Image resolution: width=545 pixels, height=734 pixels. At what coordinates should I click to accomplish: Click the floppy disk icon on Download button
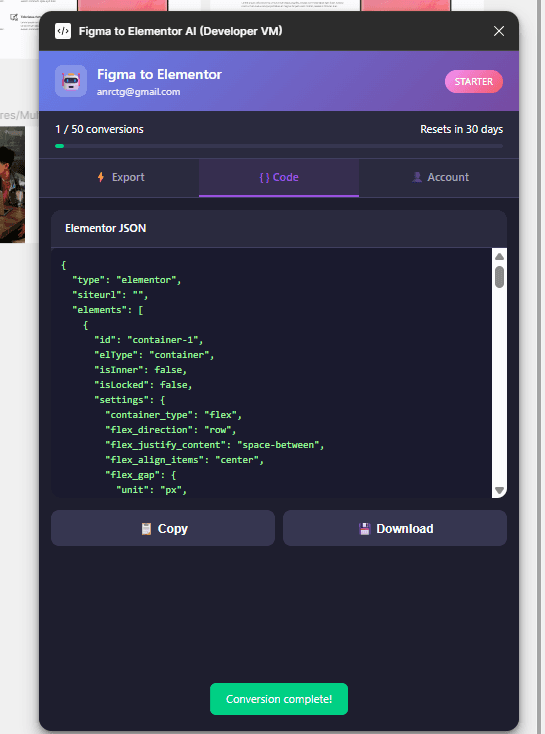click(x=364, y=528)
